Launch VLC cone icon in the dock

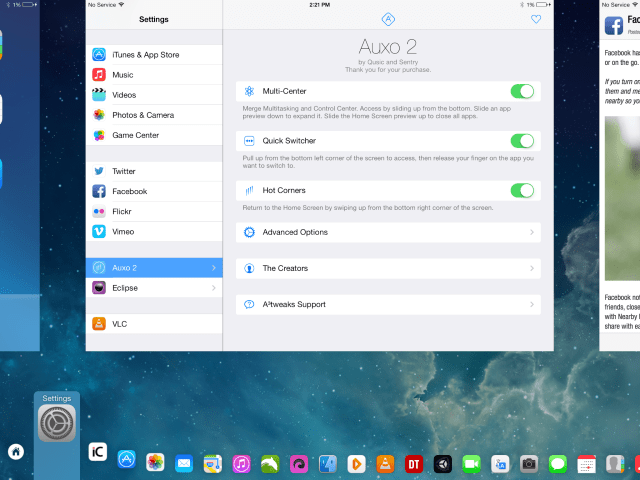(385, 463)
